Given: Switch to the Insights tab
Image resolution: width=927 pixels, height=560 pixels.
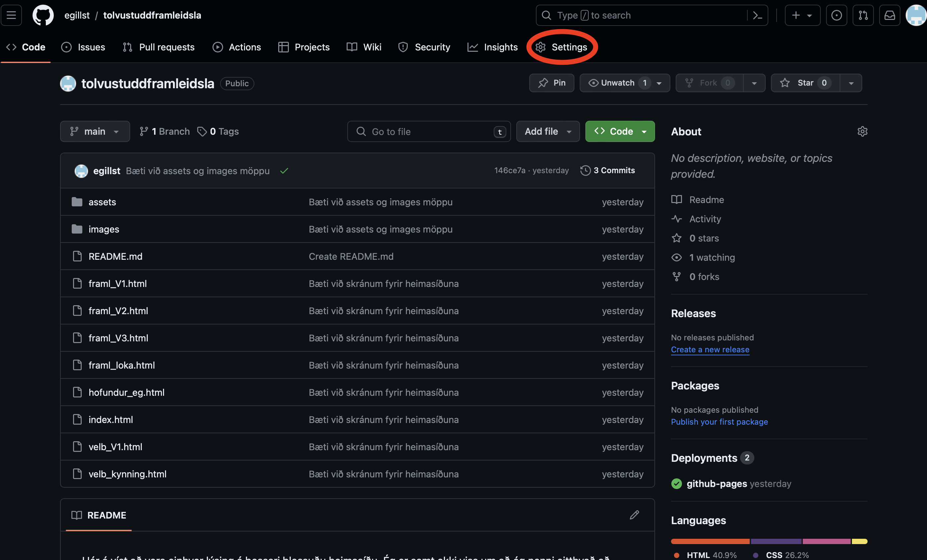Looking at the screenshot, I should coord(492,47).
